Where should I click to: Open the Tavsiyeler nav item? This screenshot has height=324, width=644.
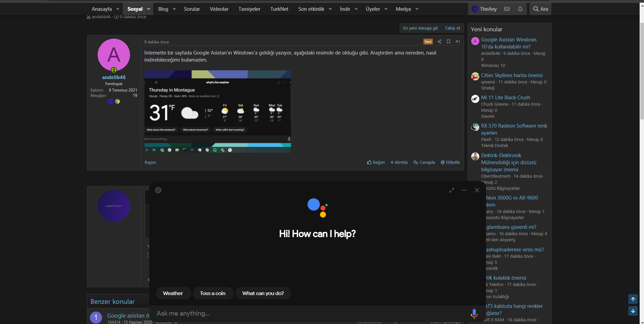[x=249, y=9]
